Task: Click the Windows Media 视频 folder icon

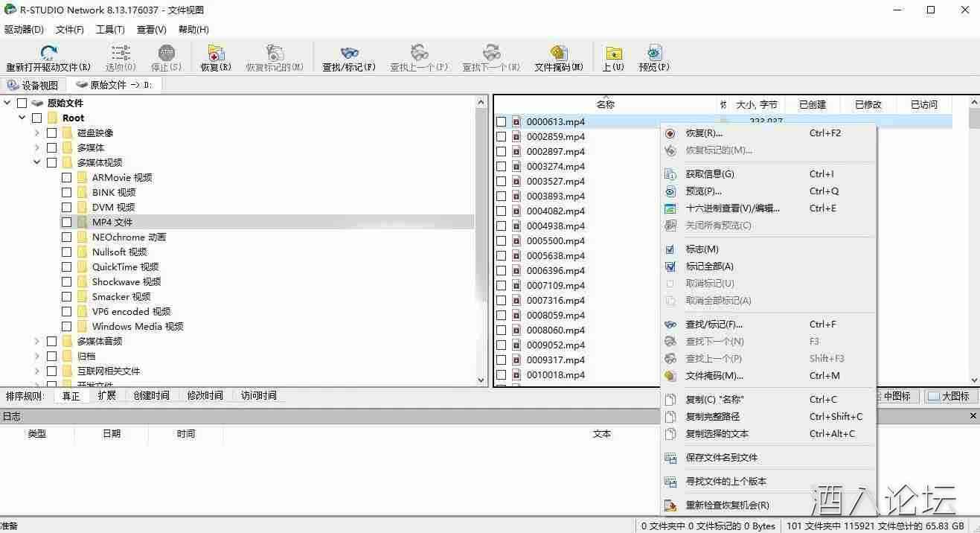Action: [x=83, y=326]
